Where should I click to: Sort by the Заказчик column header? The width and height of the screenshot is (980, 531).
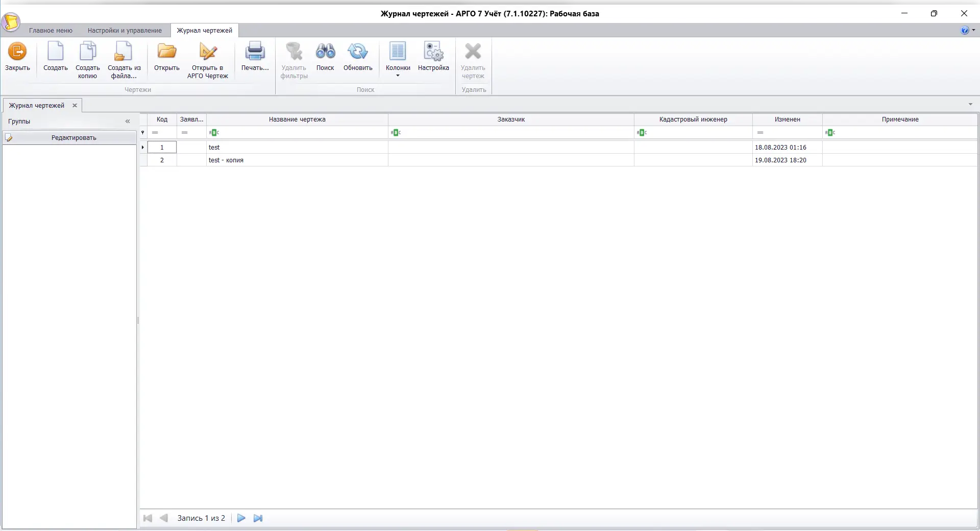click(511, 119)
